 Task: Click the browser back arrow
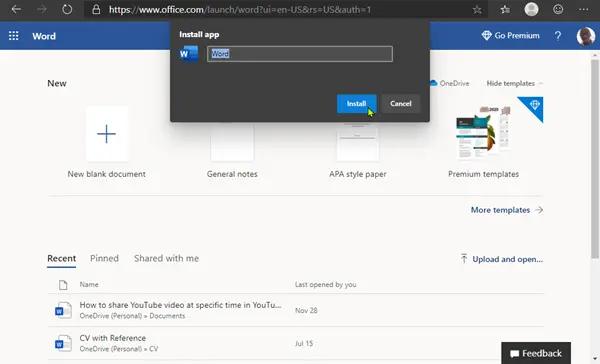(x=16, y=9)
